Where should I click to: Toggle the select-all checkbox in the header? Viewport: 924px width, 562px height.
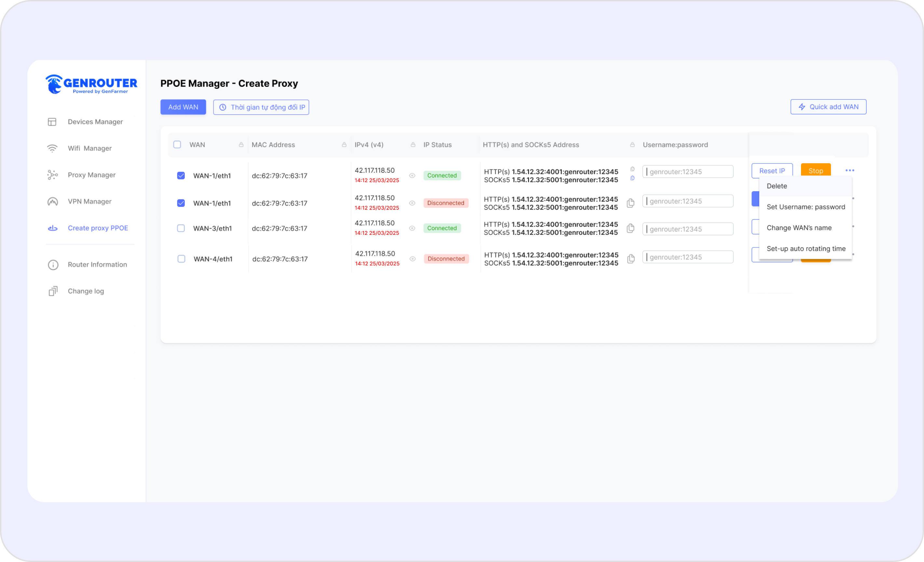(177, 144)
